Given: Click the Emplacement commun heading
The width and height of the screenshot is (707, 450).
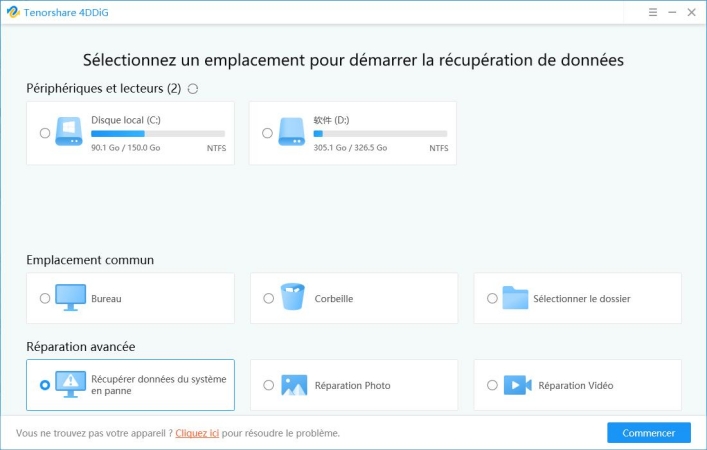Looking at the screenshot, I should (x=90, y=260).
